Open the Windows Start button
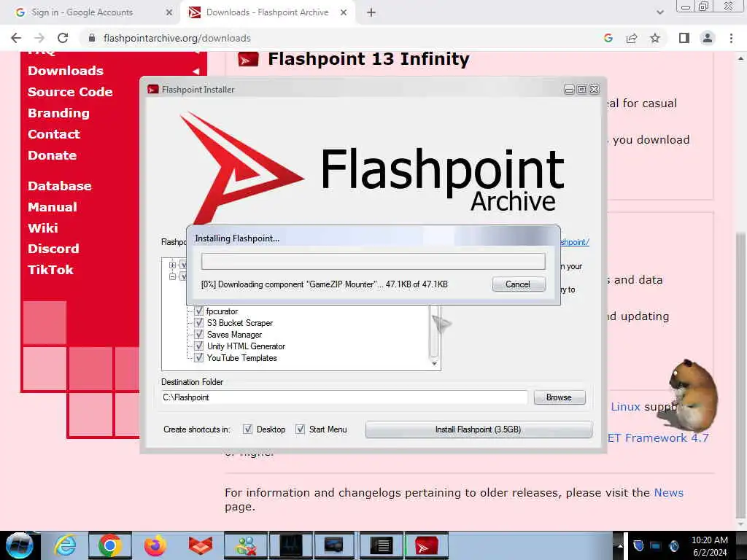This screenshot has width=747, height=560. 19,545
